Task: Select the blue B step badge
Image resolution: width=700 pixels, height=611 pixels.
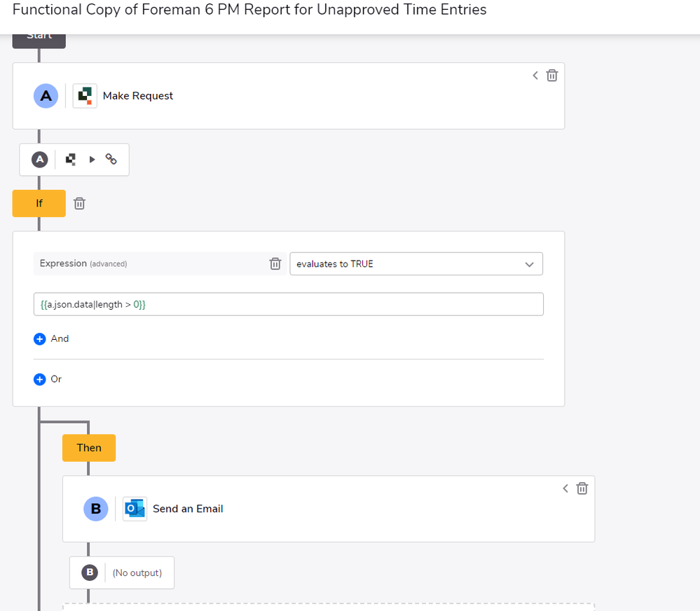Action: click(x=96, y=509)
